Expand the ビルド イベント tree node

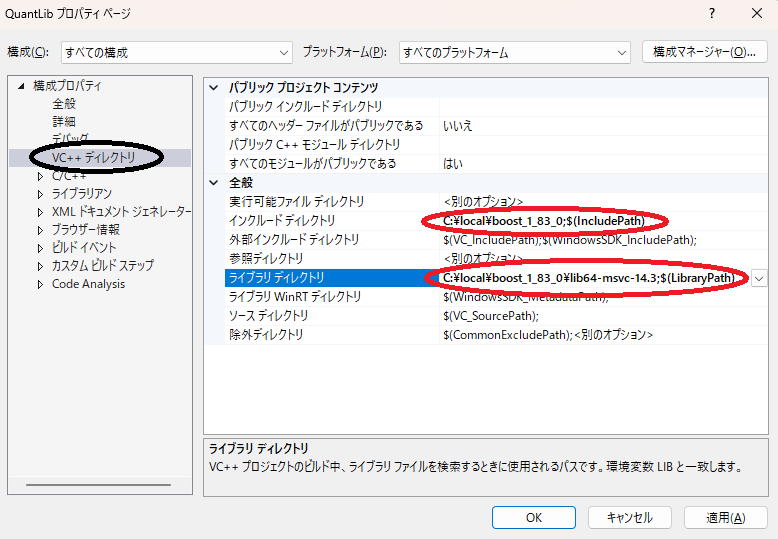click(x=41, y=248)
